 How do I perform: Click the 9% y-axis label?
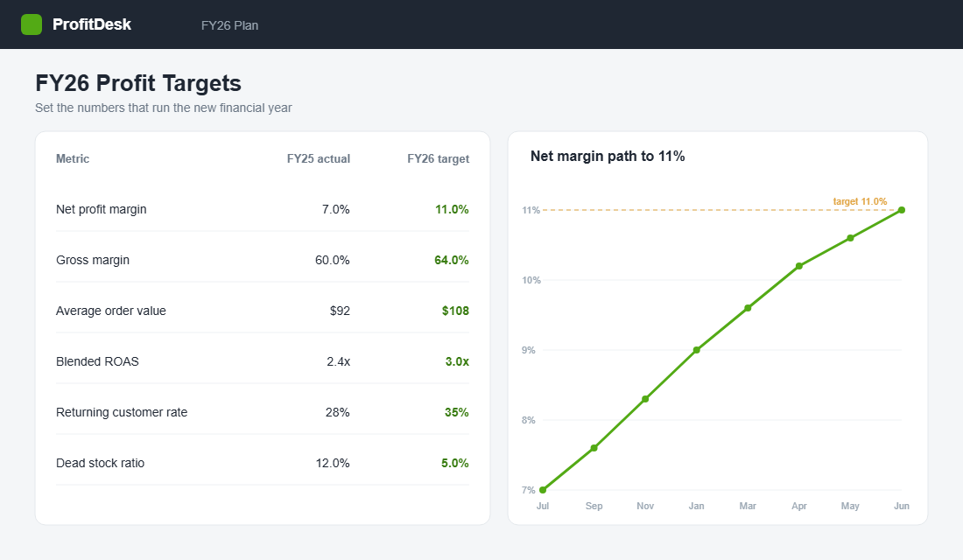[528, 350]
